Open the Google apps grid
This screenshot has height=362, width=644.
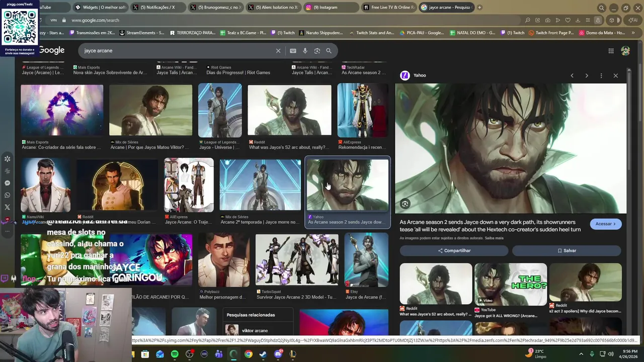coord(611,51)
